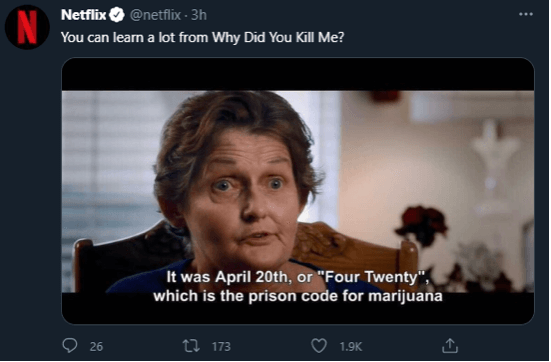This screenshot has width=551, height=362.
Task: Open the Netflix profile avatar
Action: 27,27
